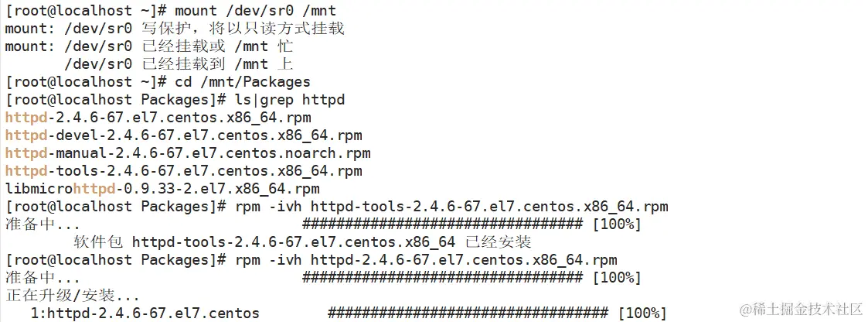Viewport: 868px width, 322px height.
Task: Click the 稀土掘金 watermark logo icon
Action: pos(747,309)
